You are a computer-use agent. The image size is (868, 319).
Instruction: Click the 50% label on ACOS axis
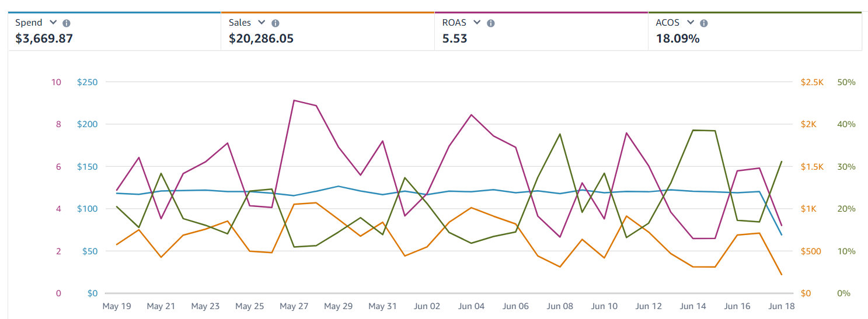coord(846,82)
